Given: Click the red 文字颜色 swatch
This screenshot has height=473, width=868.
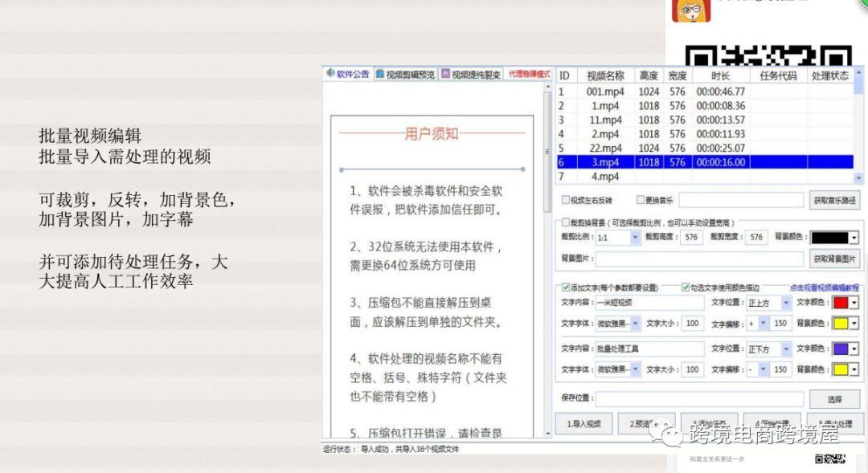Looking at the screenshot, I should click(x=841, y=303).
